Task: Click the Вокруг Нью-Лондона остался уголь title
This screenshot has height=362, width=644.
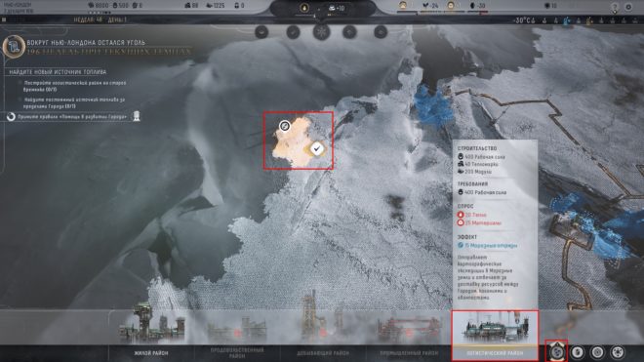Action: coord(86,42)
